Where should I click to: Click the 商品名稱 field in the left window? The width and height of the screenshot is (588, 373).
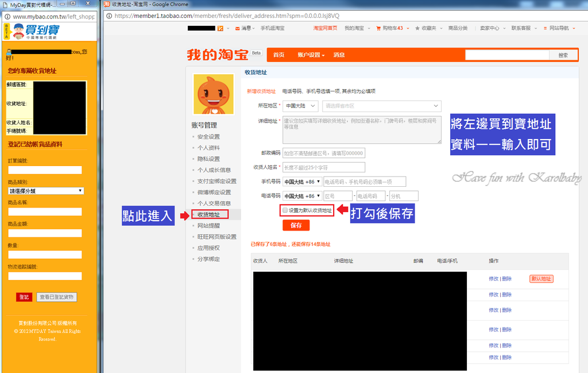[x=45, y=212]
